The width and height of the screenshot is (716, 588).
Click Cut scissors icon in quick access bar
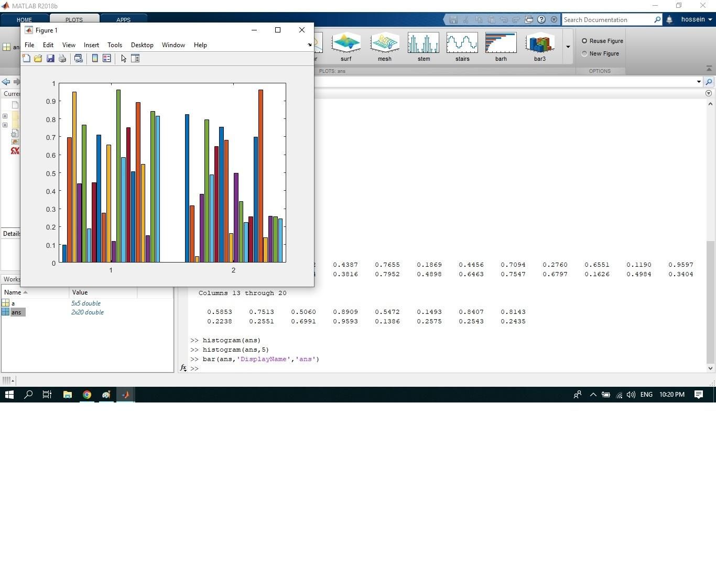pyautogui.click(x=466, y=19)
